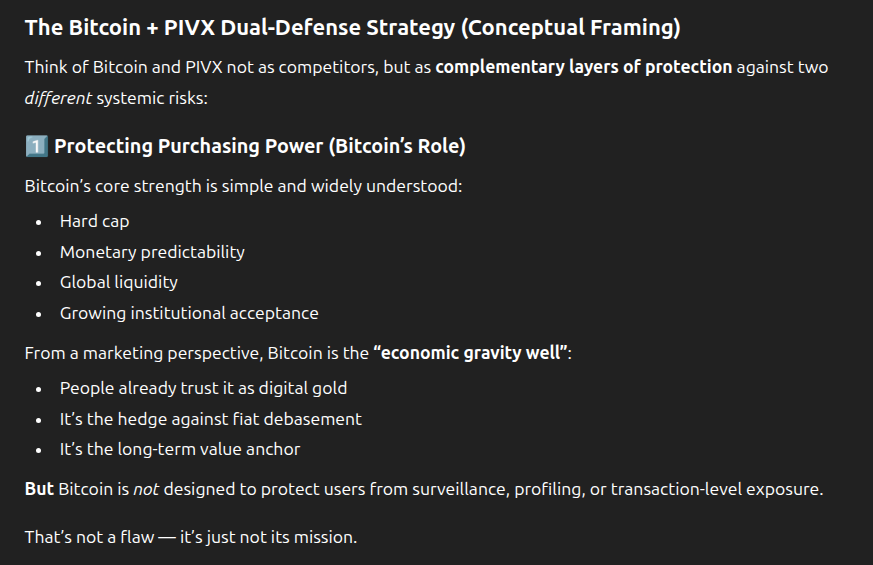
Task: Click 'Growing institutional acceptance' bullet item
Action: click(189, 313)
